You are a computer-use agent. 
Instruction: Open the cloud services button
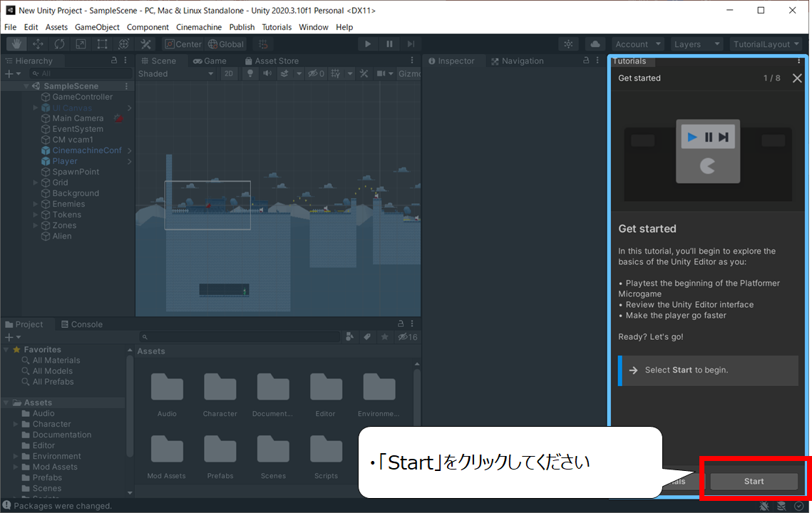(595, 44)
